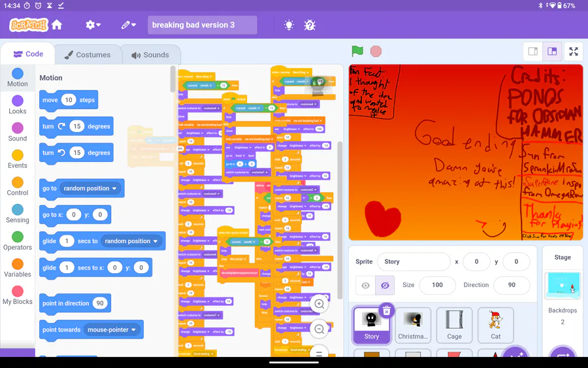This screenshot has width=588, height=368.
Task: Select the Cat sprite thumbnail
Action: tap(495, 325)
